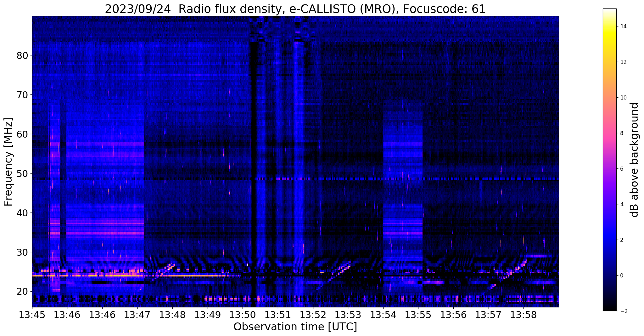644x336 pixels.
Task: Click the 13:49 time tick label
Action: (x=207, y=315)
